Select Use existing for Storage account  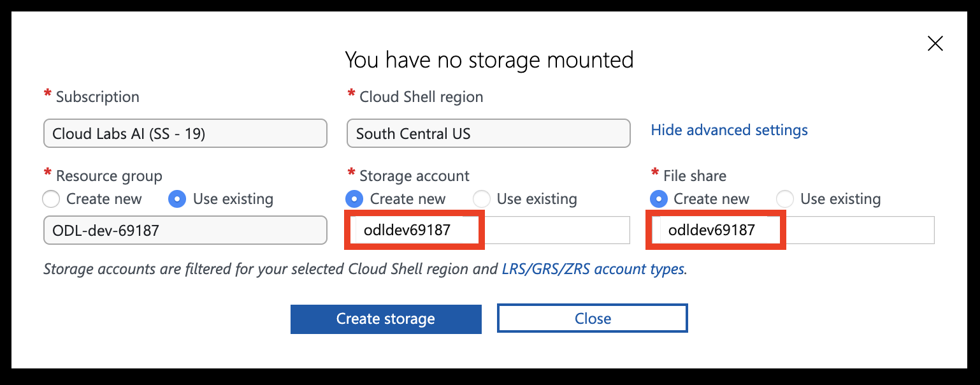tap(482, 199)
